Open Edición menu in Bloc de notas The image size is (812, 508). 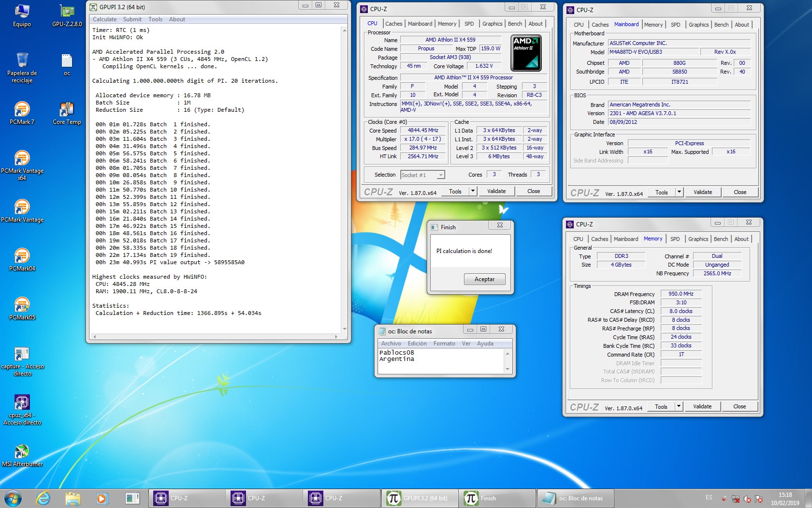click(x=417, y=344)
